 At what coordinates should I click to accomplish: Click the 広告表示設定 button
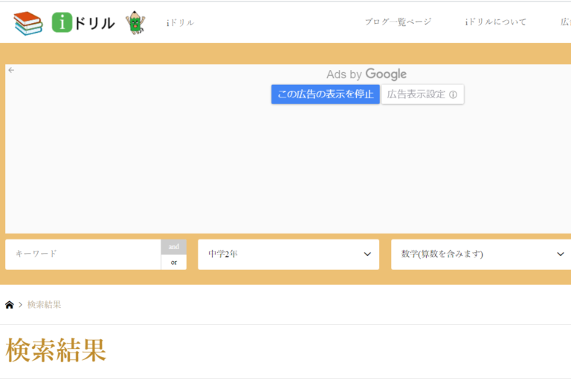(x=422, y=94)
